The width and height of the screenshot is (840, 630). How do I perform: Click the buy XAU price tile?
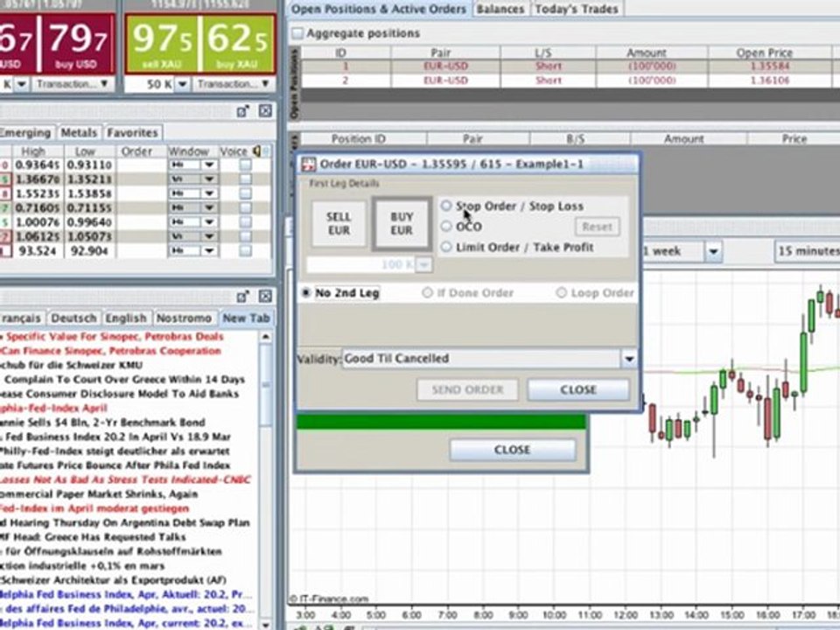tap(237, 44)
